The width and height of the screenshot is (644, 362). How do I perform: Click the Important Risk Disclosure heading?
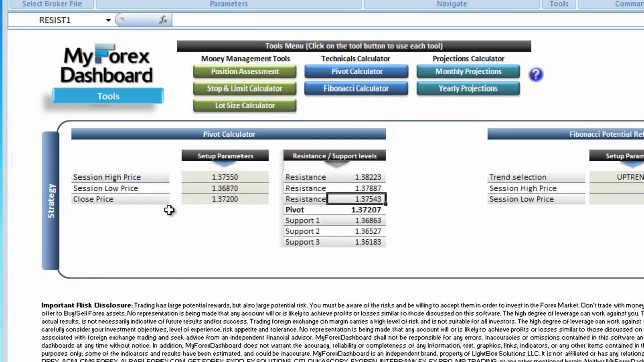point(87,305)
